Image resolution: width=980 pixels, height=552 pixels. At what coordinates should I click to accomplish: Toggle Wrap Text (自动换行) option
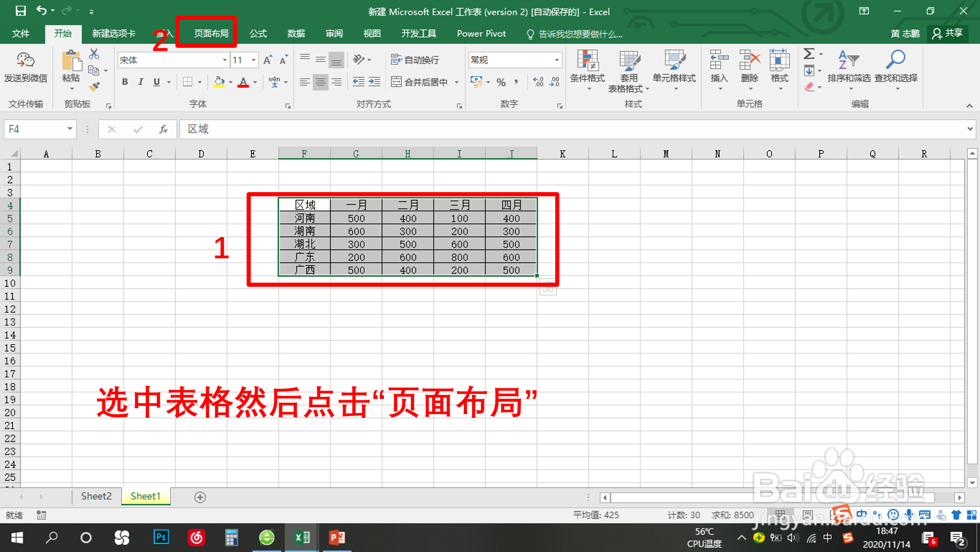[415, 60]
